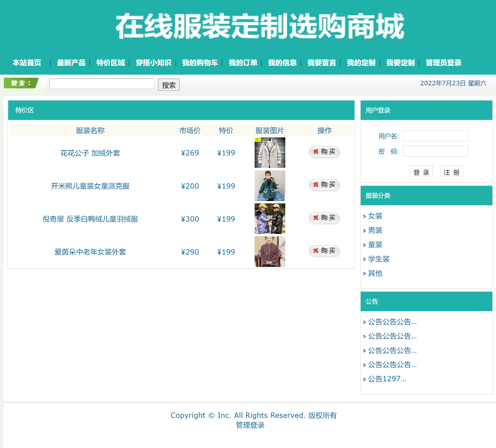496x448 pixels.
Task: Click the 购买 button for 倪奇屋羽绒服
Action: 324,218
